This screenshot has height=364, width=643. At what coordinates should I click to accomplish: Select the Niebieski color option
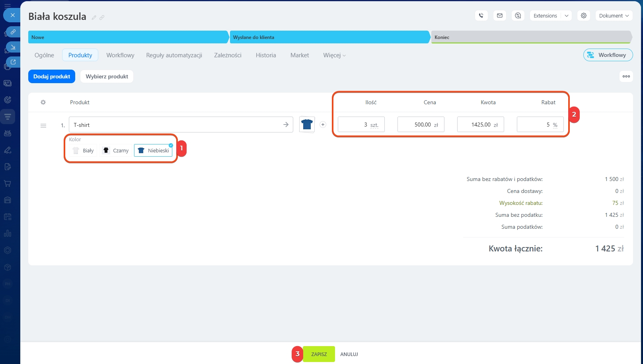coord(153,150)
